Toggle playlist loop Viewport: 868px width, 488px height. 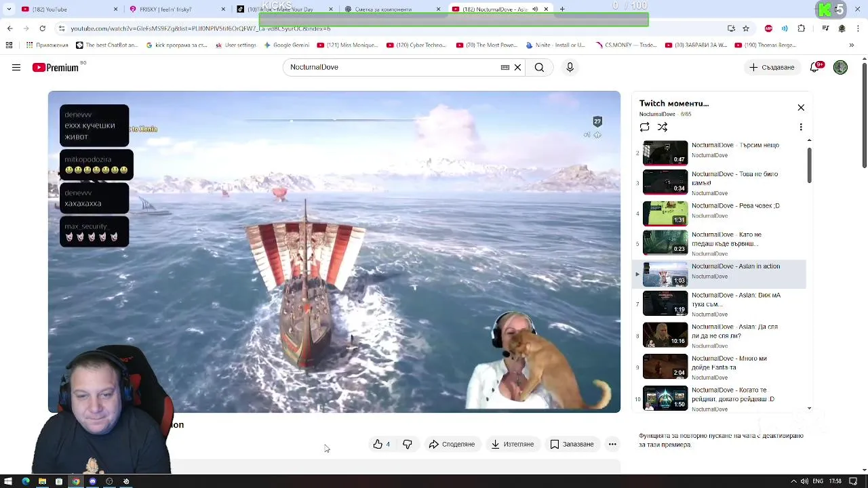[644, 127]
